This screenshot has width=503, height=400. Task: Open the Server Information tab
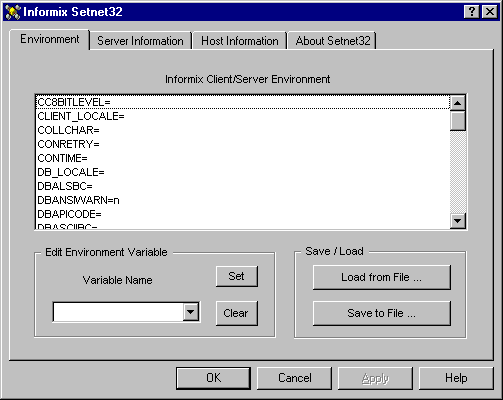(140, 41)
